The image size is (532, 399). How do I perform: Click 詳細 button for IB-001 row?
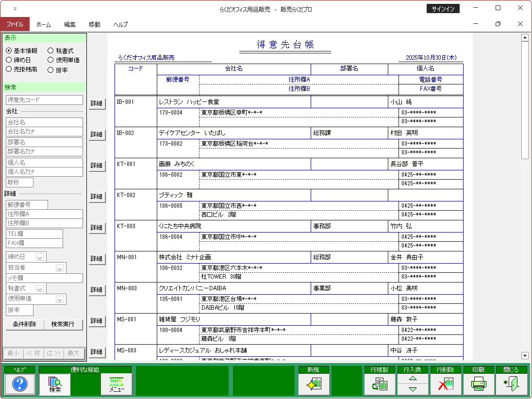[x=97, y=103]
